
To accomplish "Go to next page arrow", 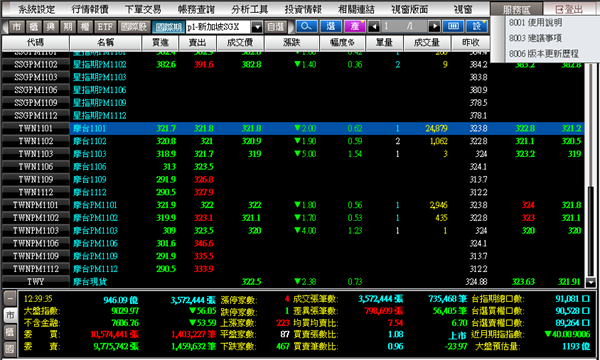I will [x=434, y=27].
